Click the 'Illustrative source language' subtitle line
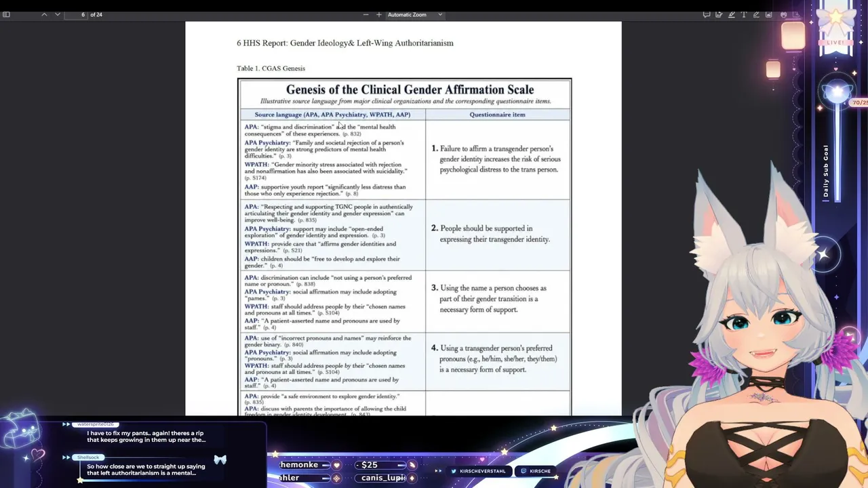This screenshot has width=868, height=488. 406,102
